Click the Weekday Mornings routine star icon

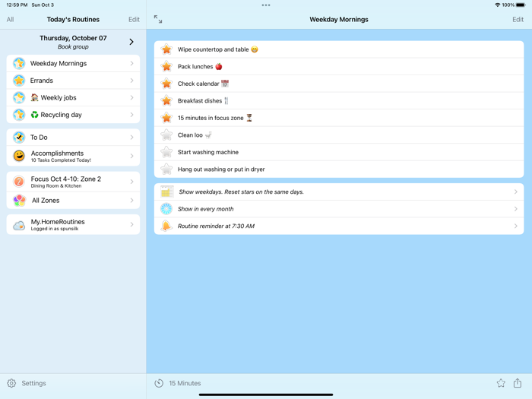[19, 63]
